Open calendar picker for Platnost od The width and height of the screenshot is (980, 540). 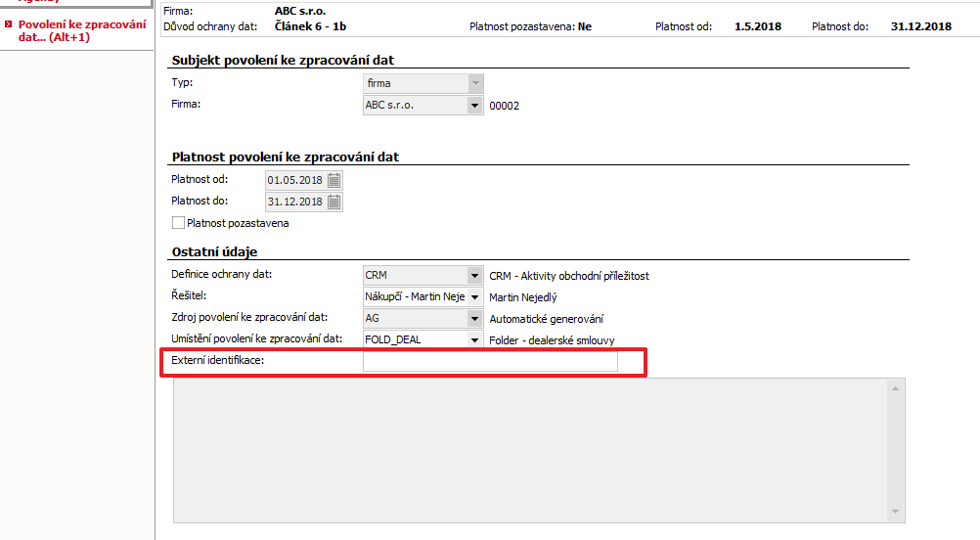pyautogui.click(x=334, y=181)
